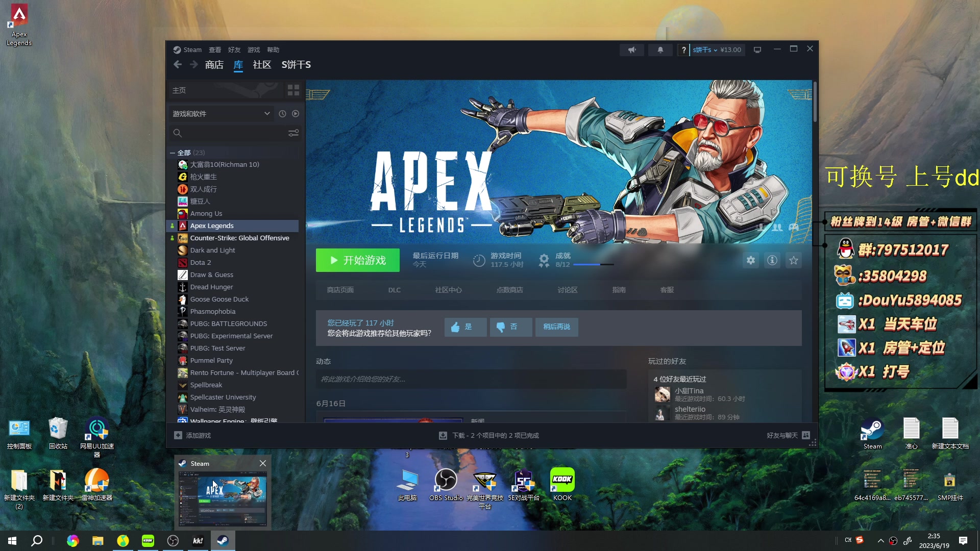
Task: Expand the 游戏和软件 filter dropdown
Action: [221, 114]
